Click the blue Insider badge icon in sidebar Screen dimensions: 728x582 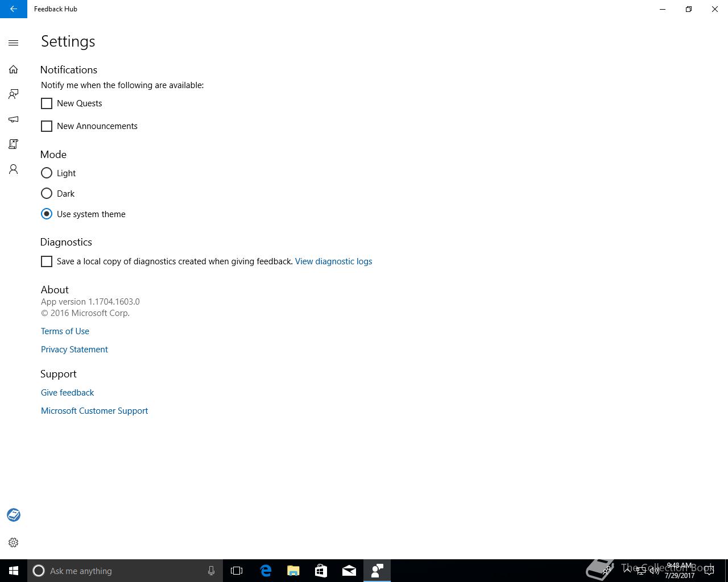pos(14,515)
